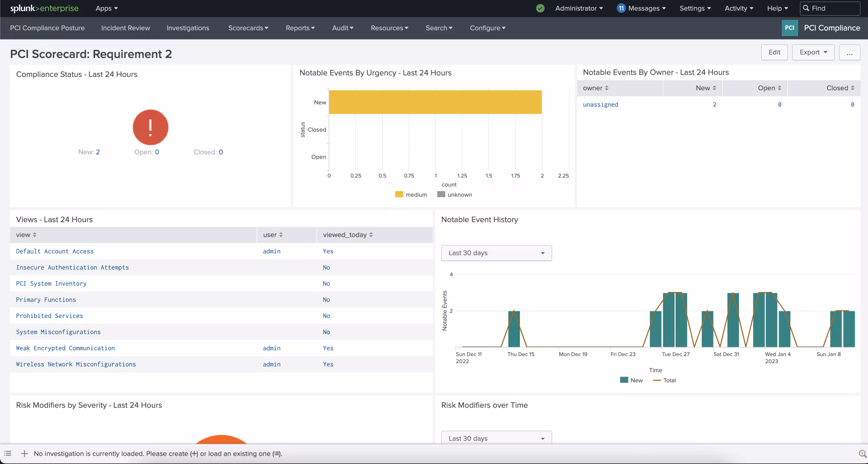Image resolution: width=868 pixels, height=464 pixels.
Task: Click the PCI app icon badge
Action: point(789,28)
